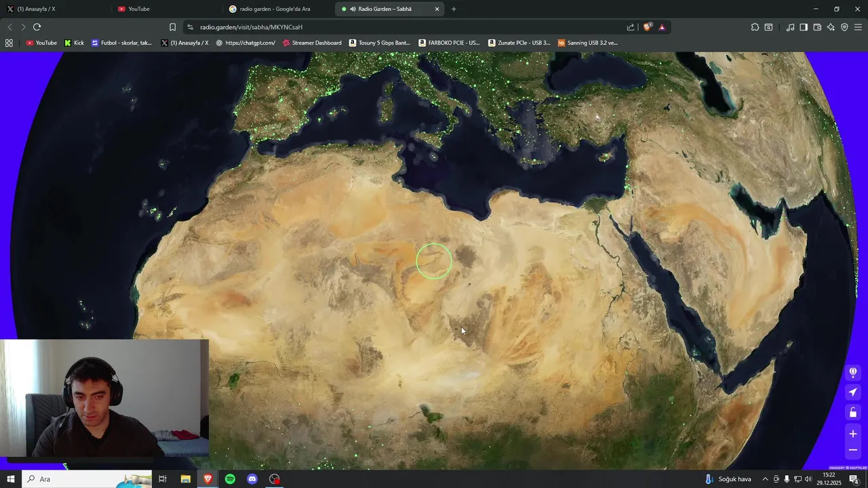Click the tab search icon in toolbar
The width and height of the screenshot is (868, 488).
(x=768, y=27)
